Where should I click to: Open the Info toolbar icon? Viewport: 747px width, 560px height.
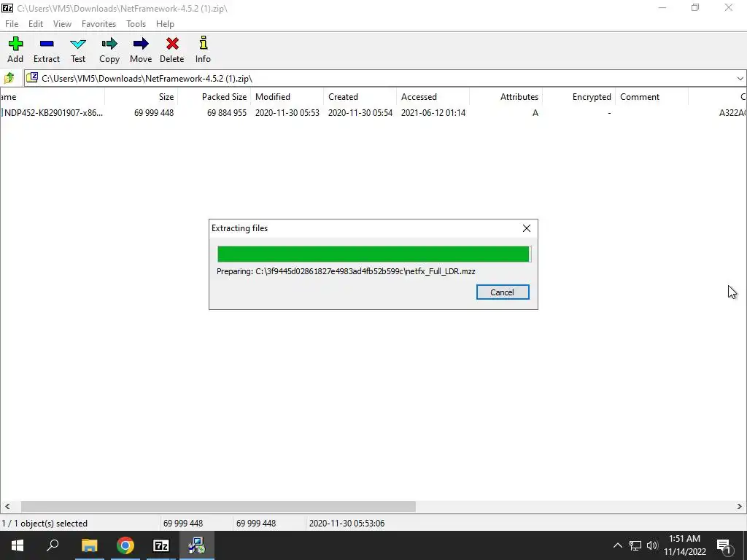click(203, 50)
